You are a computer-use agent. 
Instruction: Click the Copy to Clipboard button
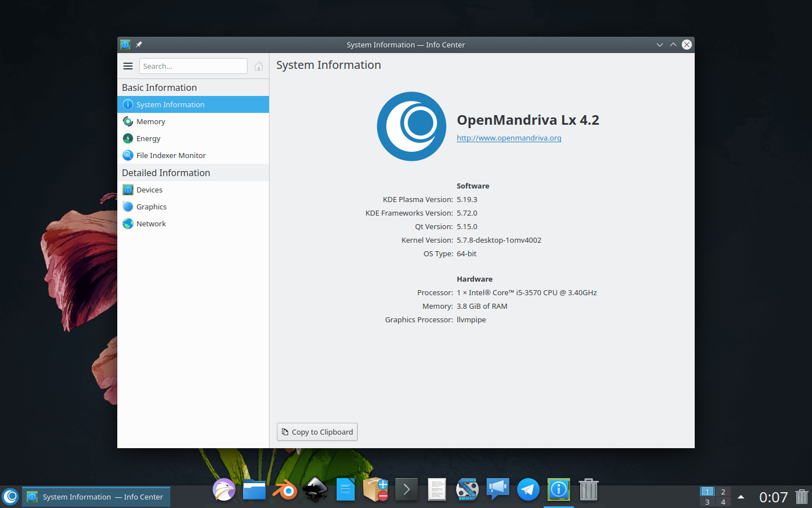click(317, 432)
